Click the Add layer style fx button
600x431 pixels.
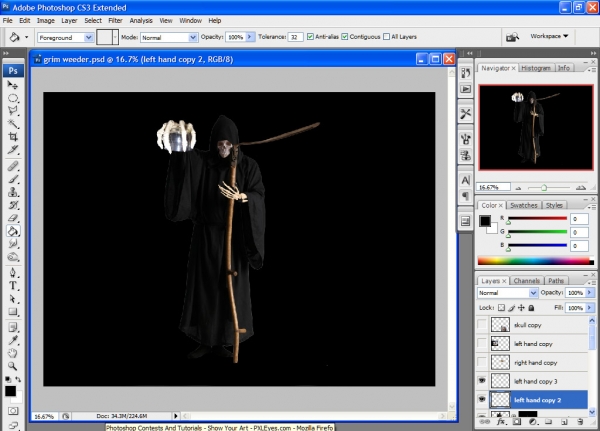[501, 422]
